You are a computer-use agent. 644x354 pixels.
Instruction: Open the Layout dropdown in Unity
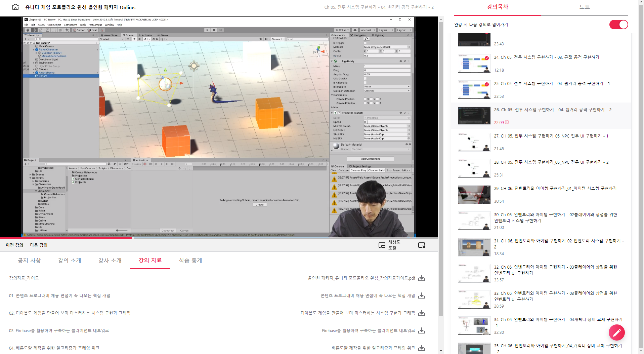coord(404,30)
